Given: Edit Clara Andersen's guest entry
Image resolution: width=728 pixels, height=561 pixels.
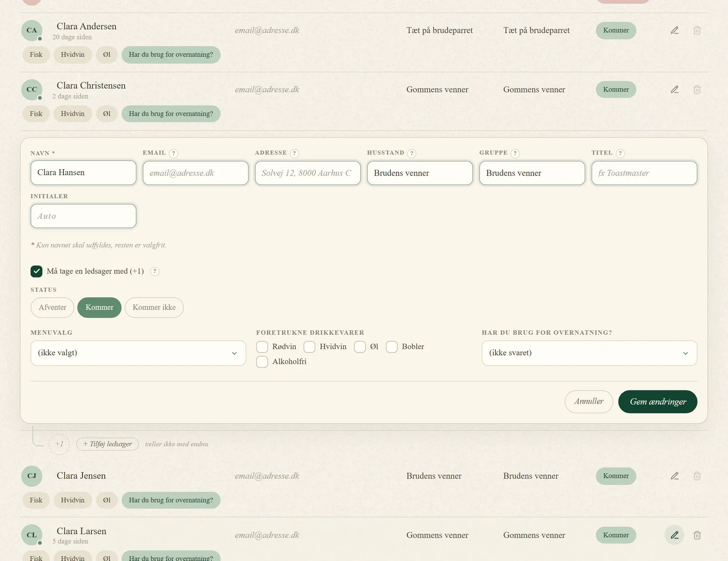Looking at the screenshot, I should point(675,30).
